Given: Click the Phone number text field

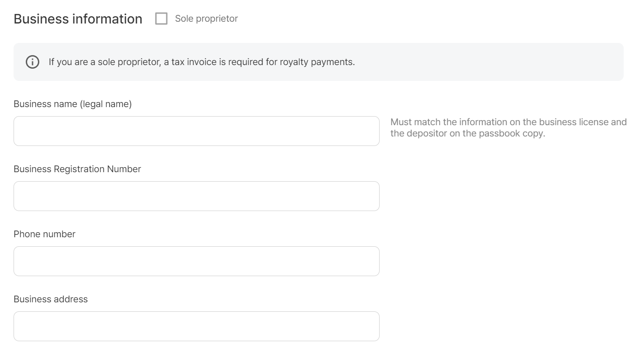Looking at the screenshot, I should (x=196, y=261).
